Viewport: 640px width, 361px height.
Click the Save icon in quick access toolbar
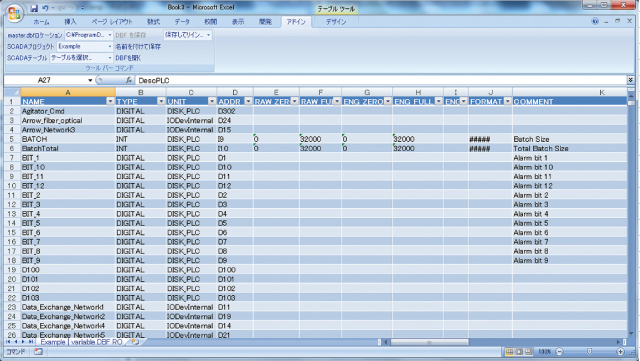[34, 8]
